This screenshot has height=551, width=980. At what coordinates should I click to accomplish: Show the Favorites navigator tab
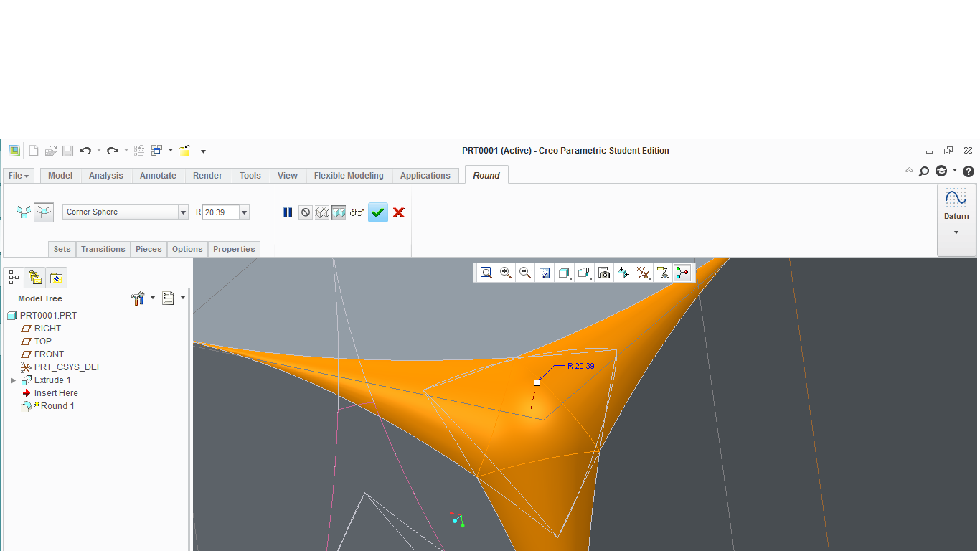coord(56,278)
